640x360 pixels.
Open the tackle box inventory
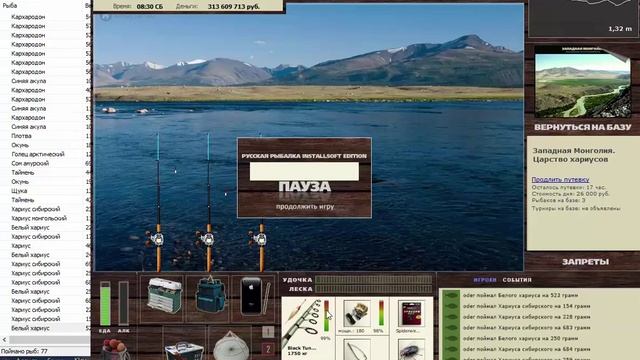coord(164,297)
